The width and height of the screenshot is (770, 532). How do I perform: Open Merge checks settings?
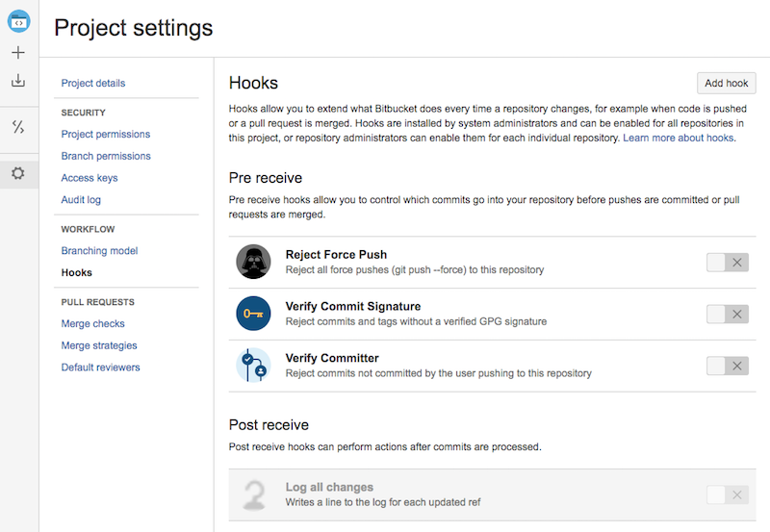(x=92, y=323)
